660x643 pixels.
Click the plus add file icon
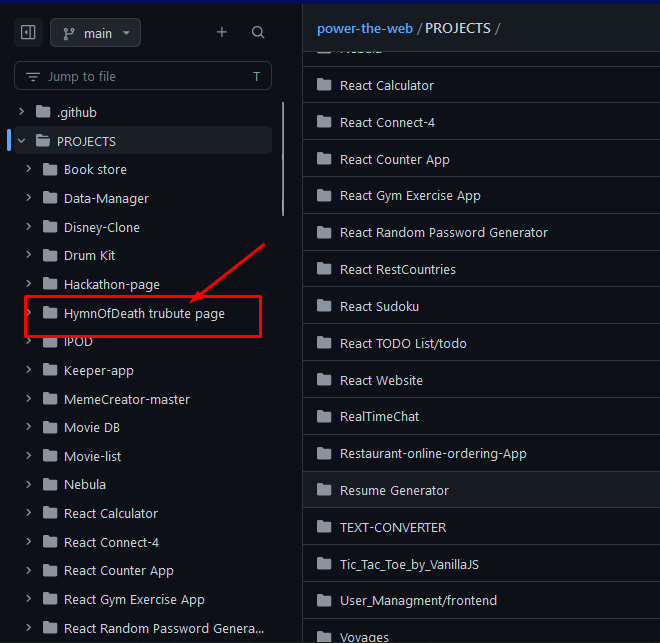click(x=222, y=32)
